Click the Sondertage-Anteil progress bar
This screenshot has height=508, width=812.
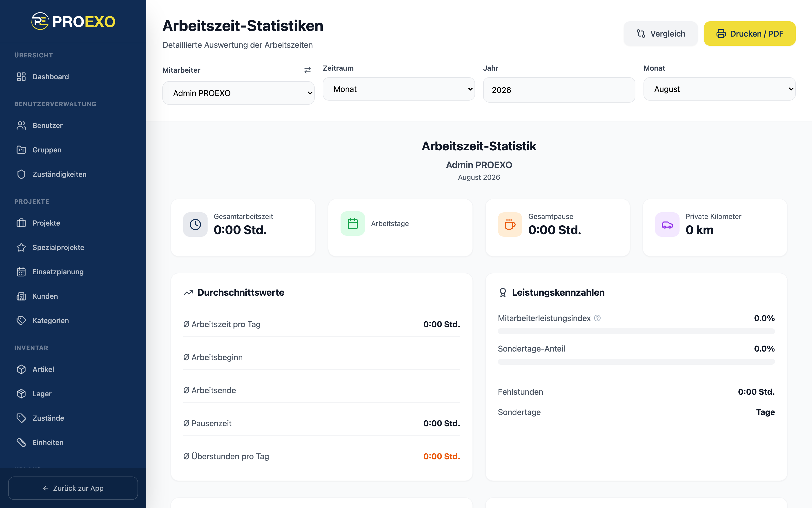[636, 362]
